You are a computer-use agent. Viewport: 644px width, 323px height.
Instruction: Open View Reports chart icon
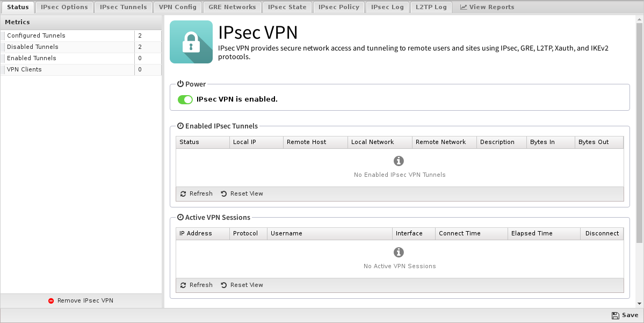[x=464, y=7]
